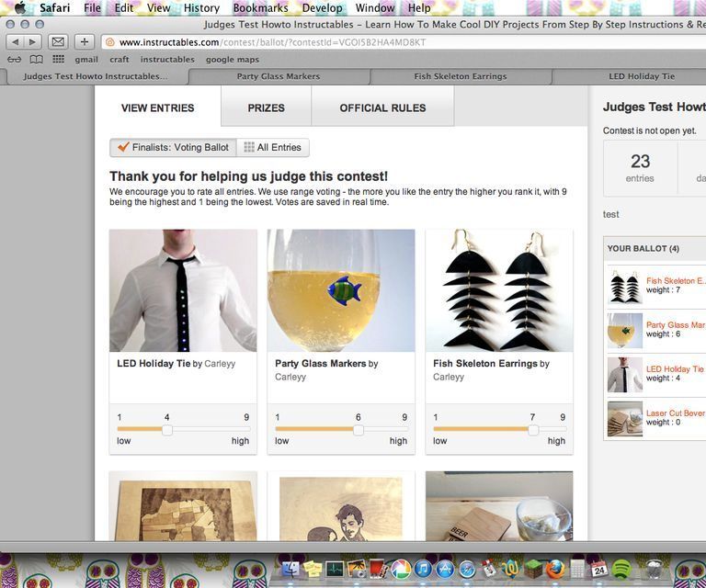Open Reading List via the glasses icon
Viewport: 706px width, 588px height.
pyautogui.click(x=15, y=60)
